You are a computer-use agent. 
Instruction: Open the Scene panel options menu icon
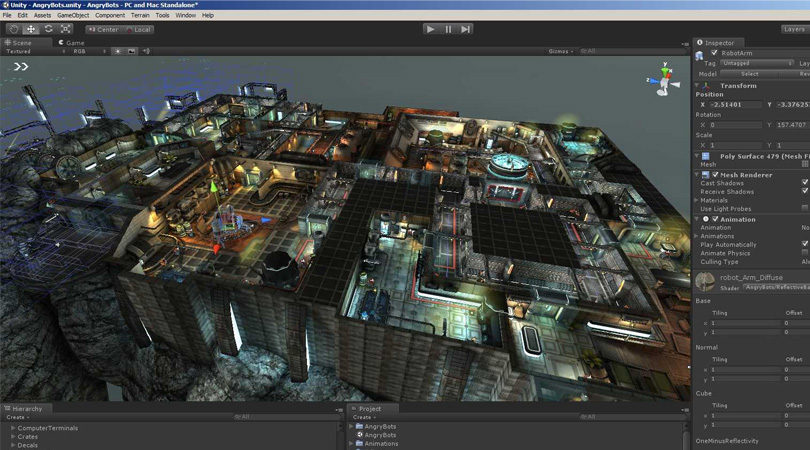[x=684, y=45]
